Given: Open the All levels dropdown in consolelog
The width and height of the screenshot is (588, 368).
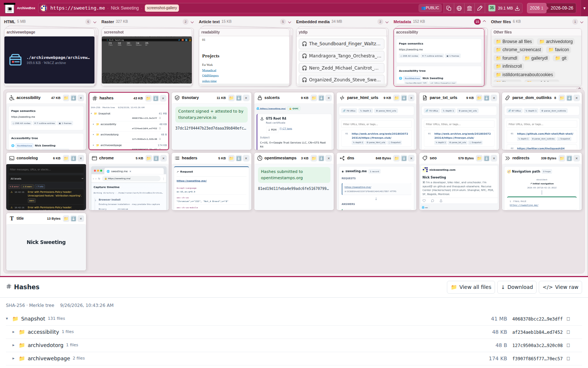Looking at the screenshot, I should [46, 178].
